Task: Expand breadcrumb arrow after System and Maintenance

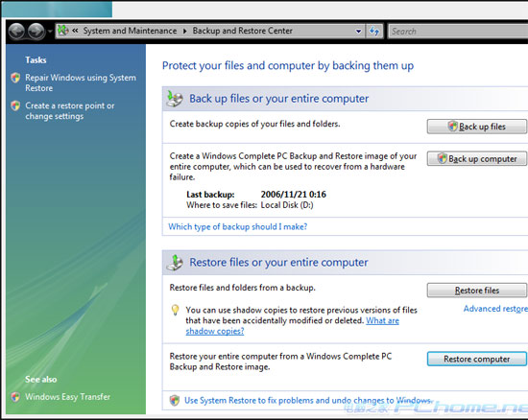Action: tap(185, 31)
